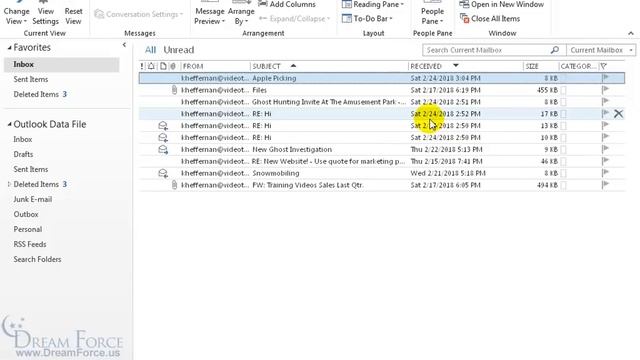Click replied icon on Snowmobiling message
The width and height of the screenshot is (640, 360).
tap(163, 173)
